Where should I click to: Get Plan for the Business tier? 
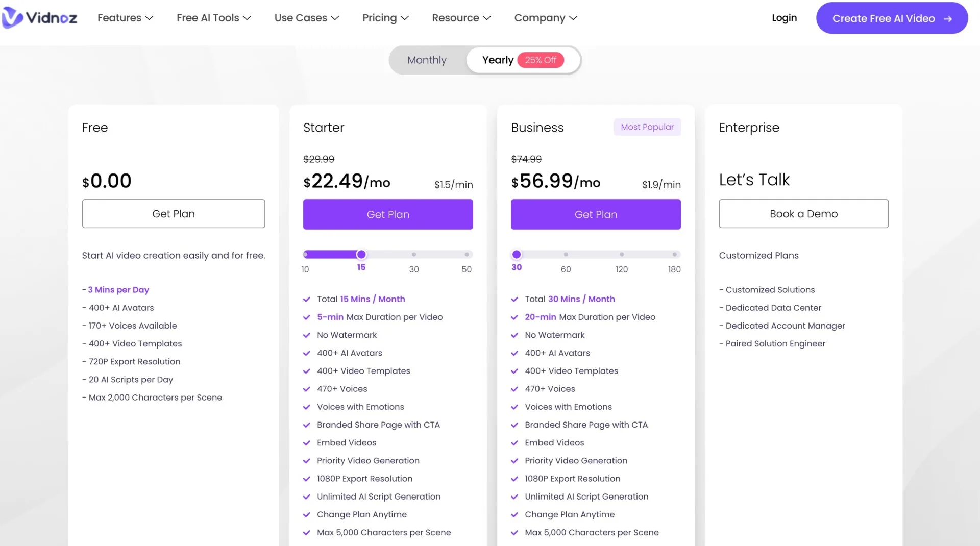[595, 214]
